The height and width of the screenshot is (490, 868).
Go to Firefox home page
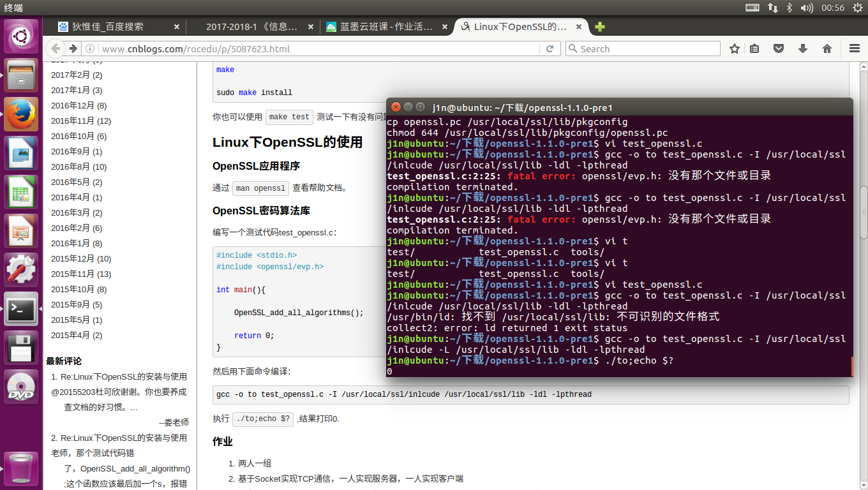(x=827, y=48)
